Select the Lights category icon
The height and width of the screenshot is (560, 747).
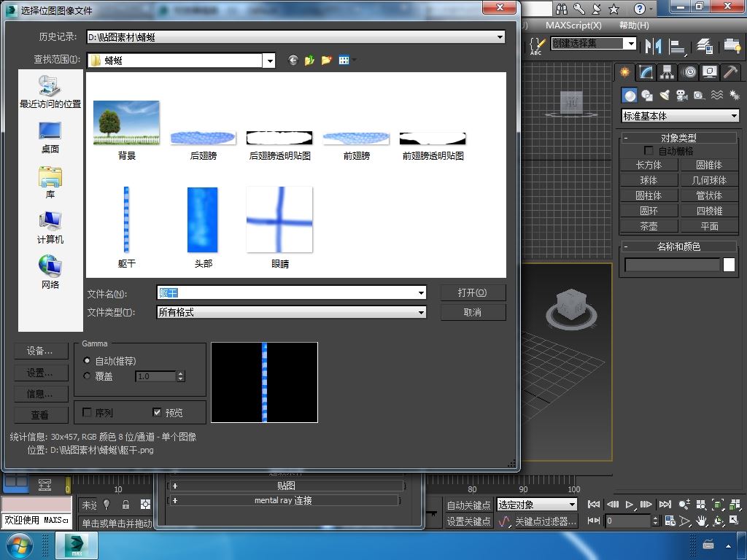point(664,96)
